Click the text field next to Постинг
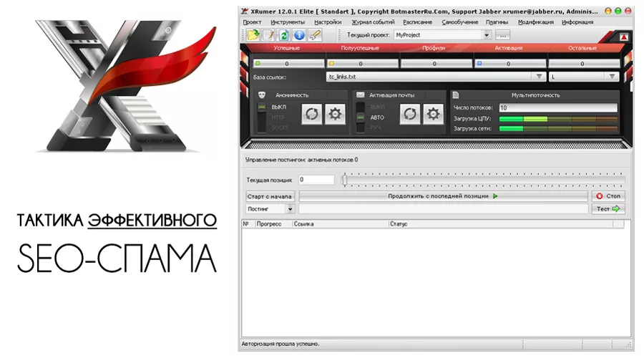Screen dimensions: 644x361 pyautogui.click(x=444, y=209)
